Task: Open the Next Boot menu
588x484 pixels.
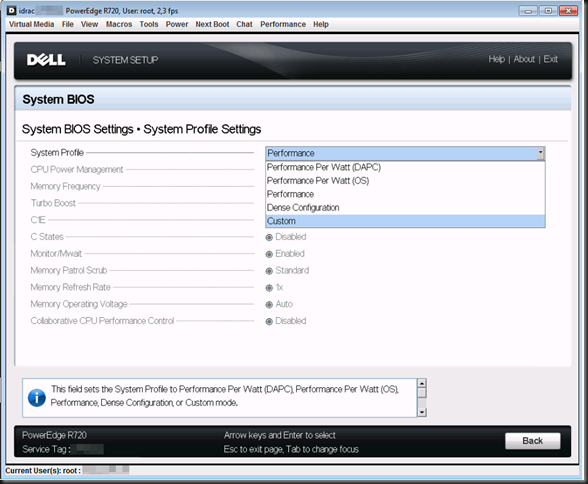Action: (x=212, y=24)
